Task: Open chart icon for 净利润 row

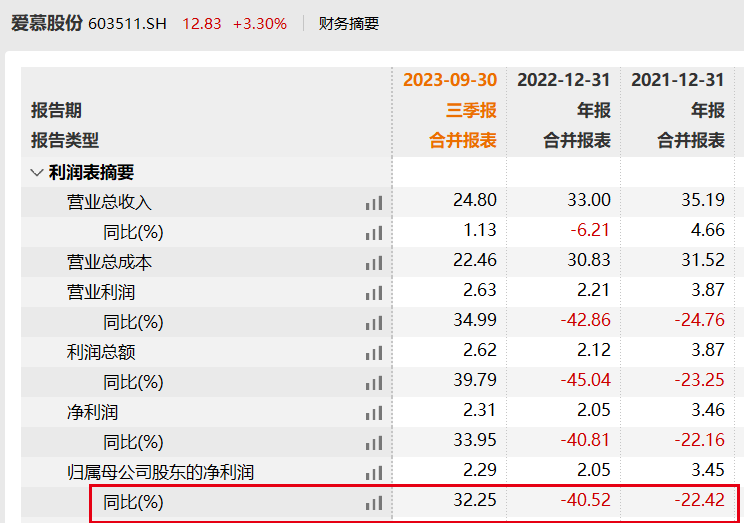Action: tap(374, 413)
